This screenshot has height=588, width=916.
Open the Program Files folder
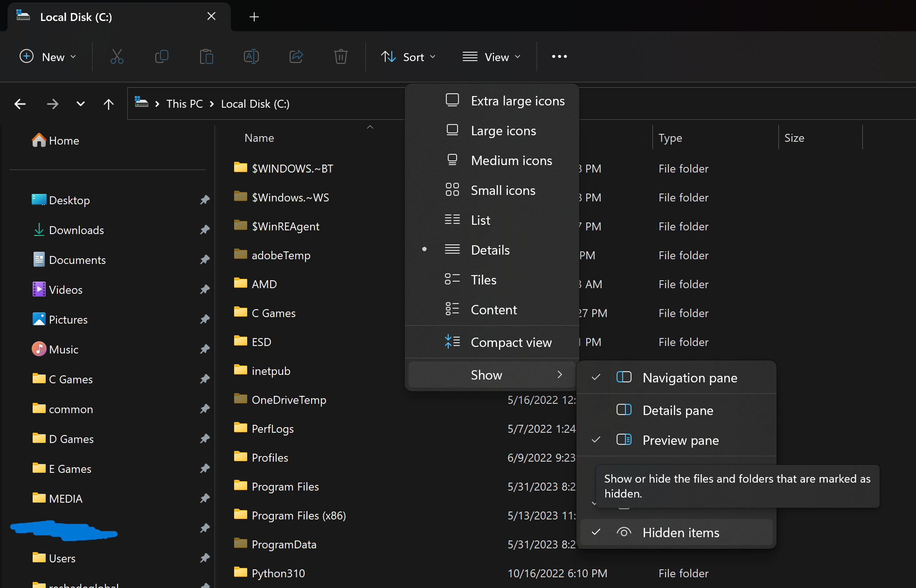[285, 487]
